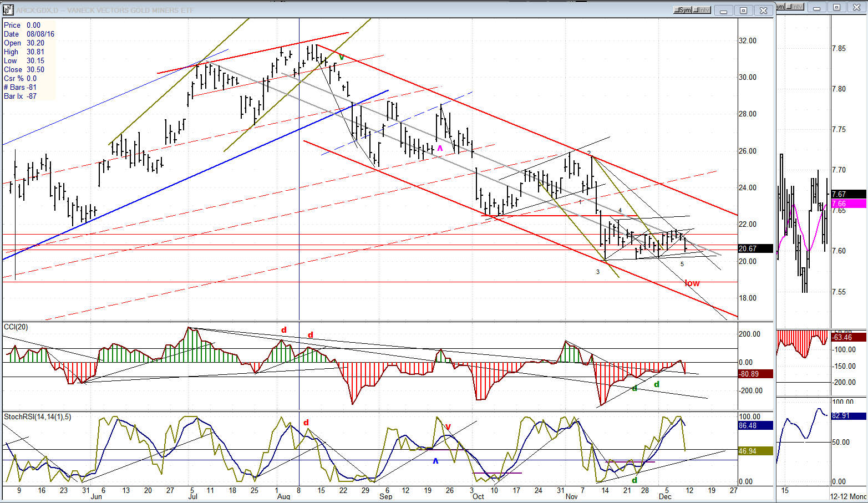Screen dimensions: 868x503
Task: Click the StochRSI(14,14(1),5) indicator label
Action: pos(37,417)
